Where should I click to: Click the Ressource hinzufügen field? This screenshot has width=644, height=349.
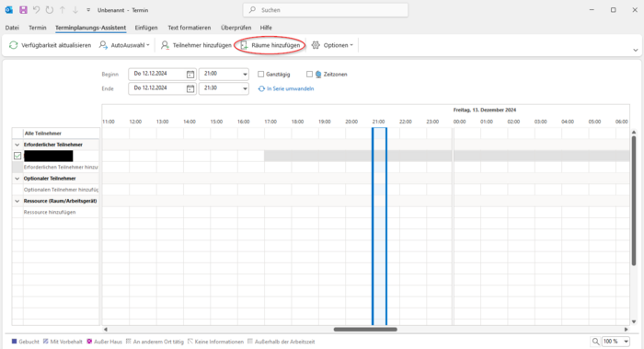(61, 213)
